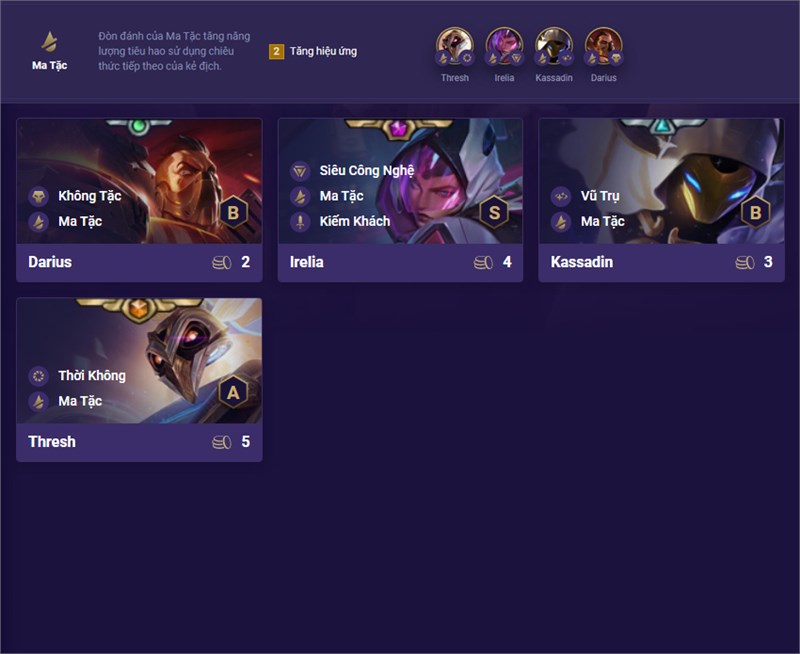800x654 pixels.
Task: Open the Thresh name link
Action: click(x=52, y=442)
